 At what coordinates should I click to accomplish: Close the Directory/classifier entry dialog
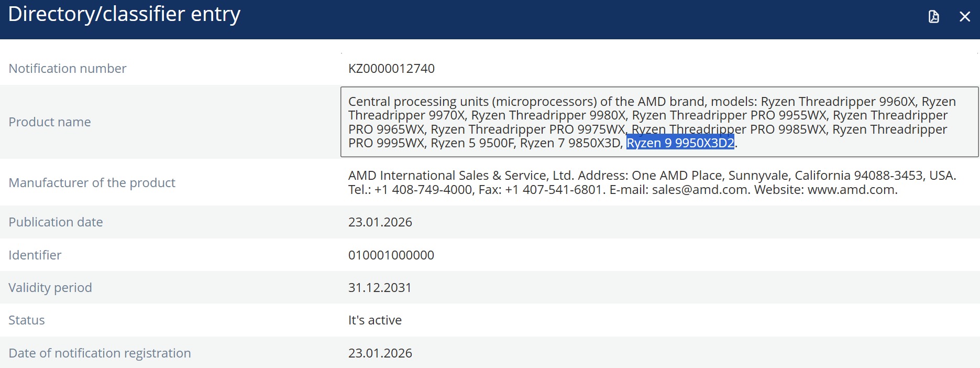point(964,17)
